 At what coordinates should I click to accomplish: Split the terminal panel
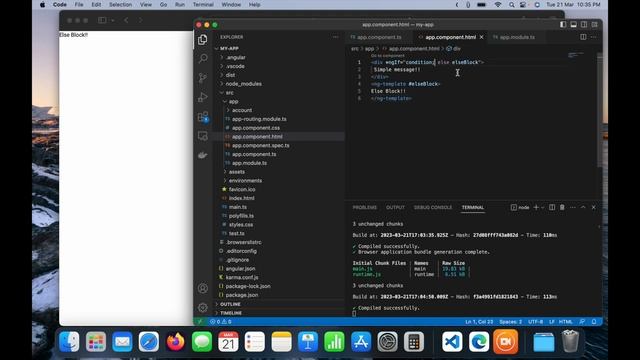coord(552,207)
